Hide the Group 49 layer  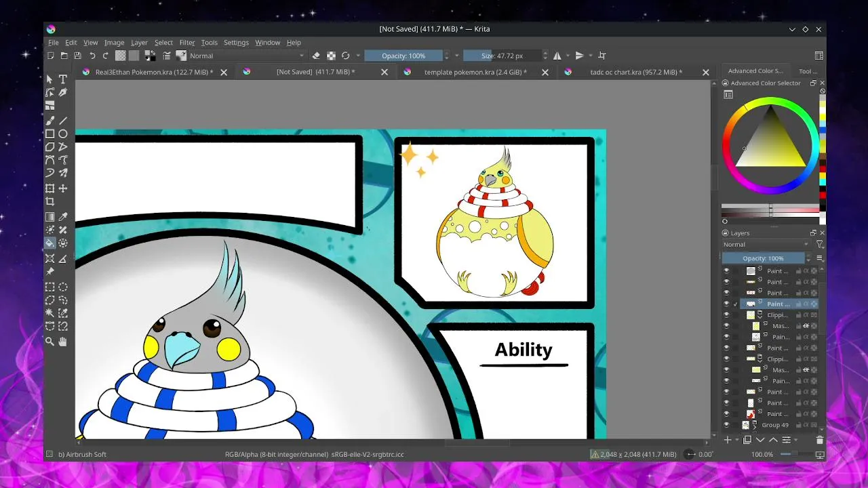726,425
